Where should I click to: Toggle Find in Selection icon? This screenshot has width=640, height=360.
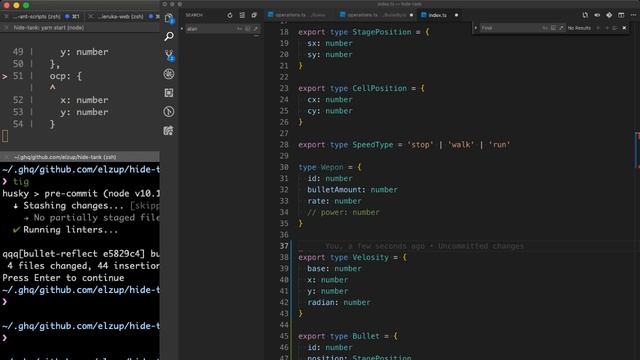pos(615,28)
